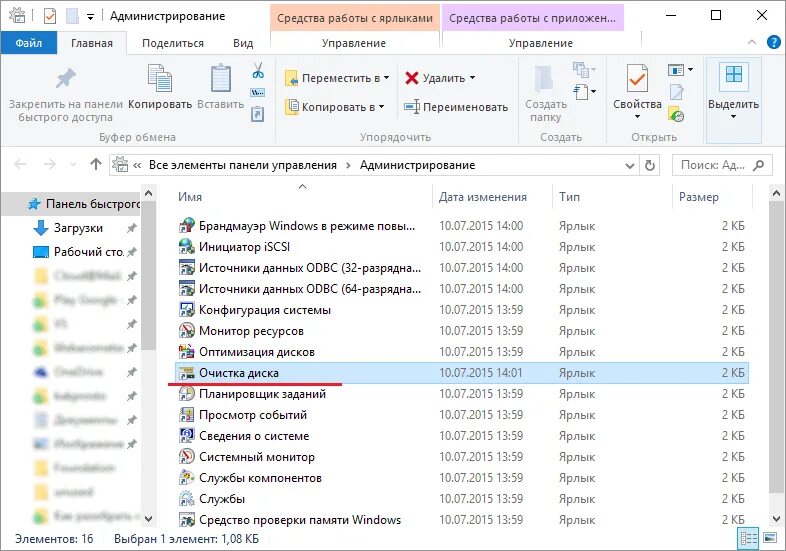Click the search field Поиск
Viewport: 786px width, 551px height.
coord(722,165)
